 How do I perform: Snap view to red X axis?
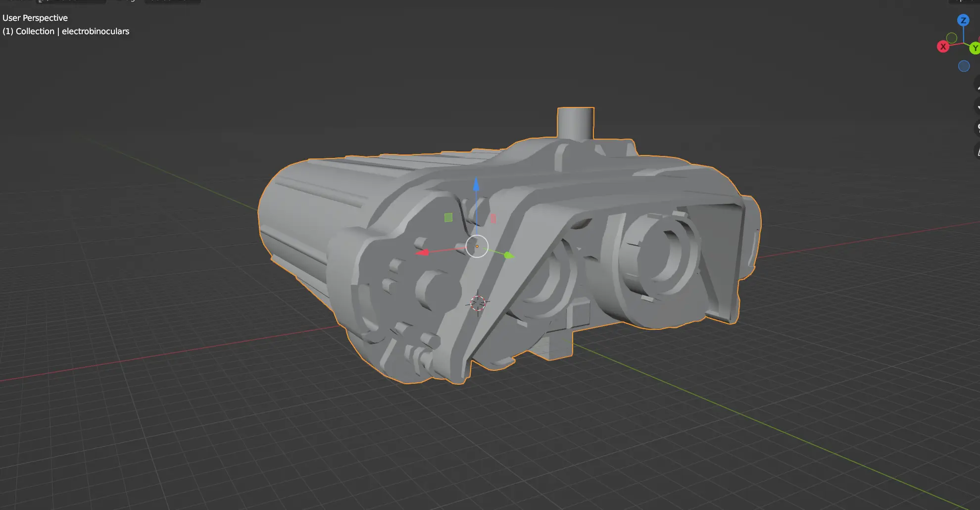(x=943, y=47)
